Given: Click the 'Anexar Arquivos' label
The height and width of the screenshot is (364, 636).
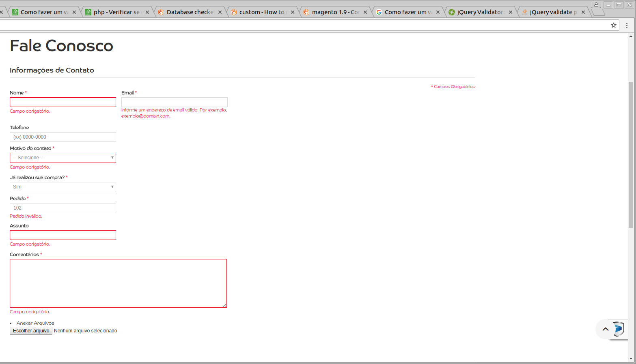Looking at the screenshot, I should (x=35, y=323).
